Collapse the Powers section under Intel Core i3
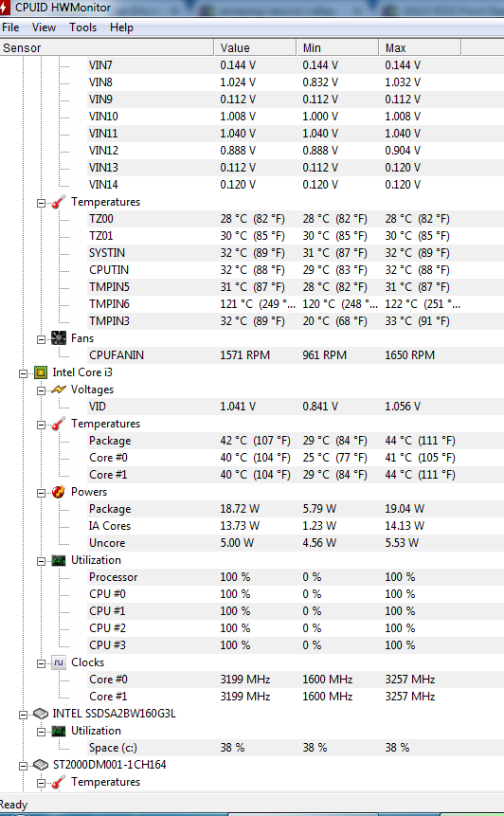The width and height of the screenshot is (504, 816). click(x=41, y=493)
